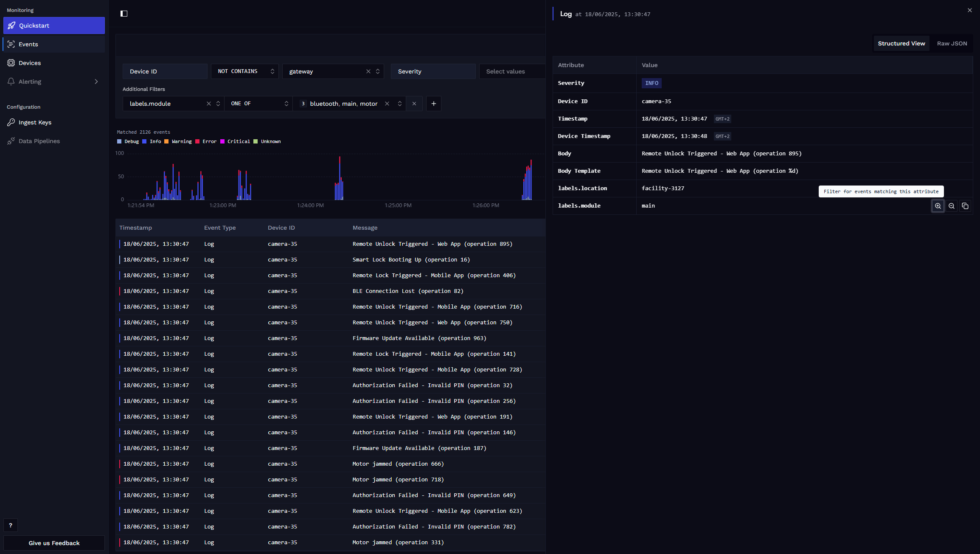980x554 pixels.
Task: Open event row Firmware Update Available (operation 963)
Action: point(330,338)
